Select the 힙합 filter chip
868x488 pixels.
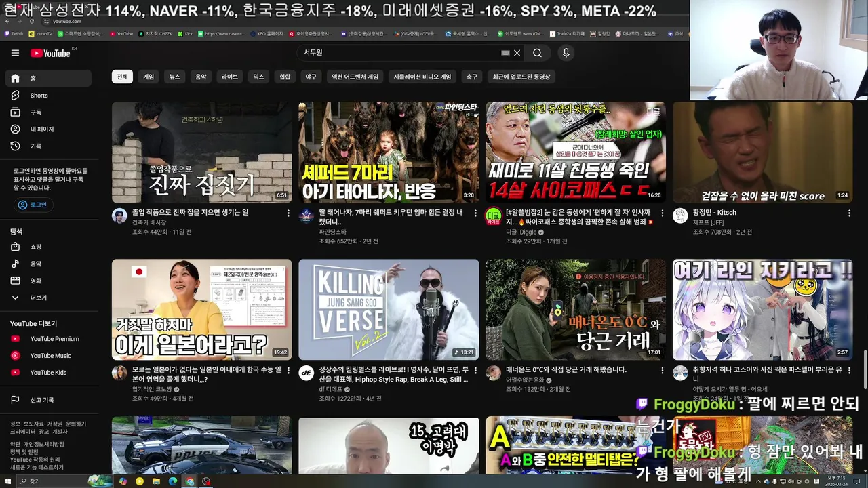285,77
